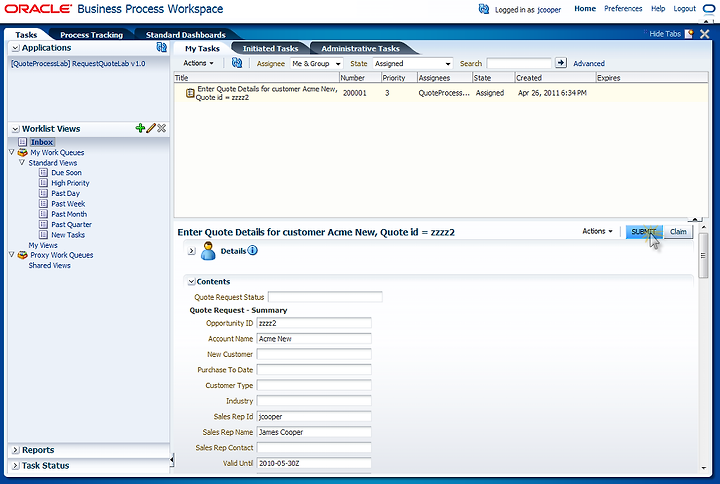The height and width of the screenshot is (484, 720).
Task: Click the Quote Request Status field
Action: pyautogui.click(x=325, y=297)
